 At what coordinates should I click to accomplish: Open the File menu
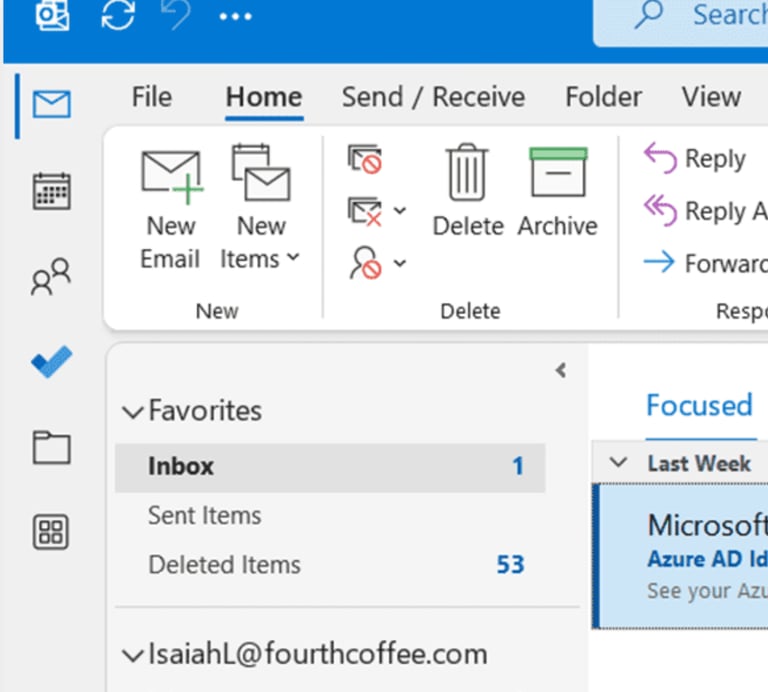[152, 96]
